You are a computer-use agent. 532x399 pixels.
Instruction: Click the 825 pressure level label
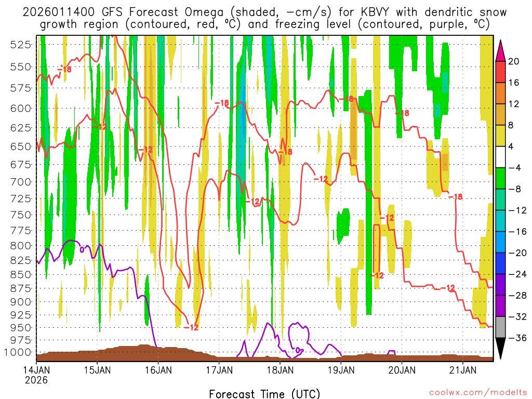tap(21, 260)
